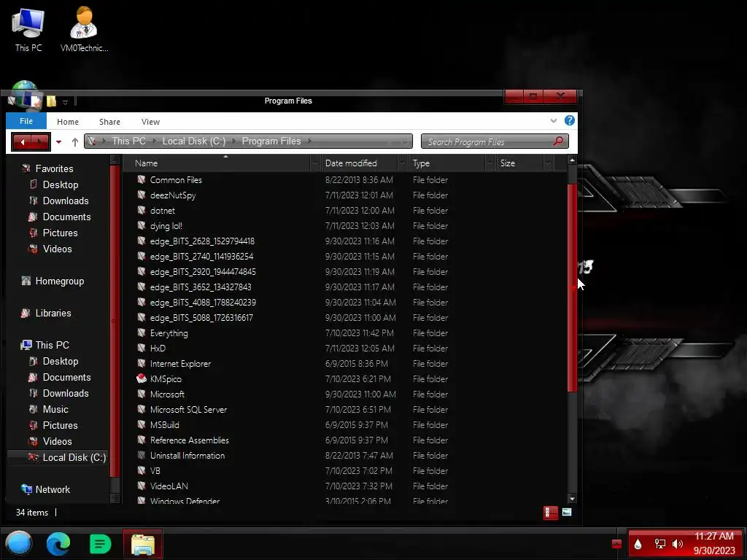Select Favorites in navigation pane

(x=54, y=168)
